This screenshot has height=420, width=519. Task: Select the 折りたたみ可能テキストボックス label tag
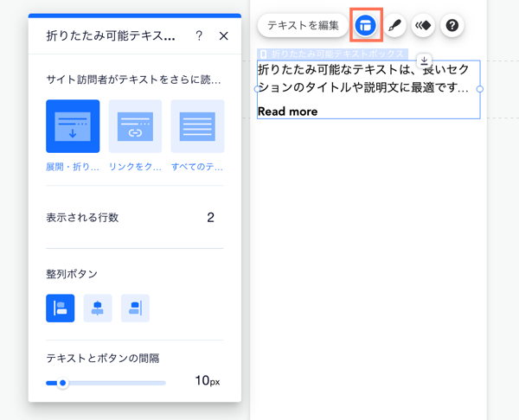click(x=333, y=54)
